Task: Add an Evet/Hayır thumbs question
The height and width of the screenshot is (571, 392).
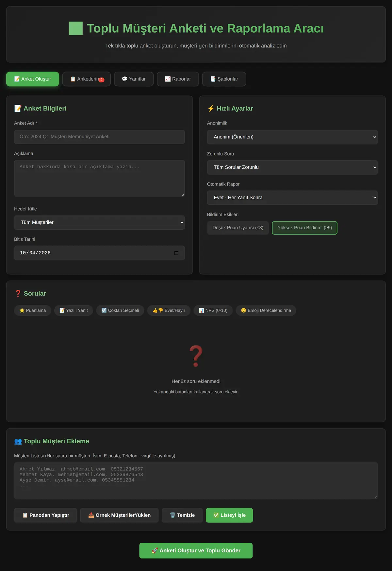Action: coord(169,310)
